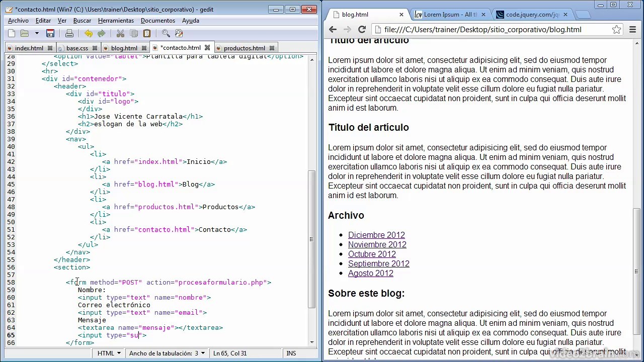Switch to the productos.html gedit tab
This screenshot has width=644, height=362.
(244, 48)
